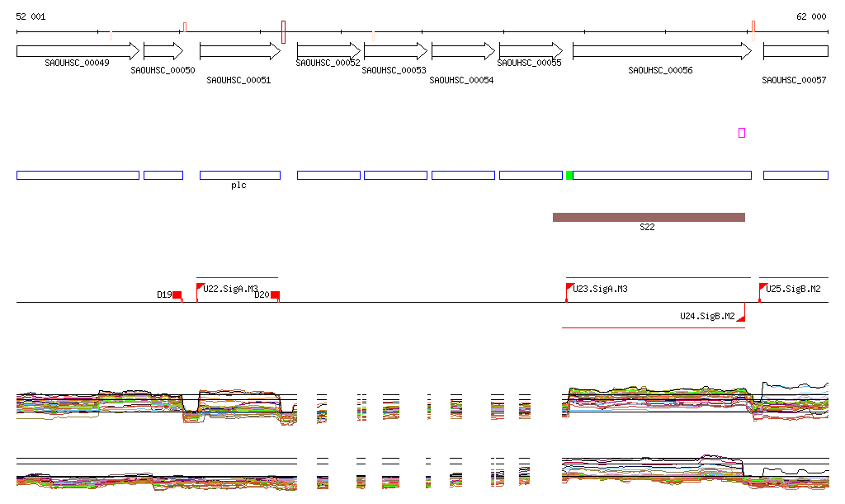Click the D19 red terminator marker

pyautogui.click(x=177, y=294)
